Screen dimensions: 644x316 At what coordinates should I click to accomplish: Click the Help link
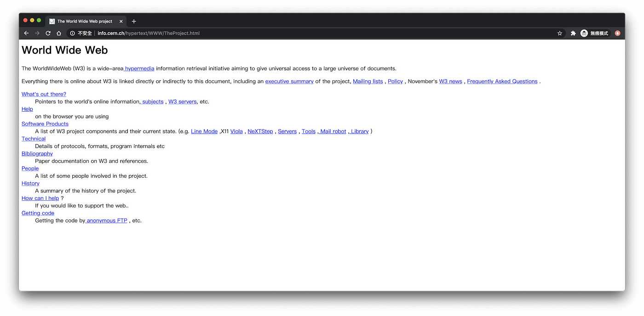click(27, 109)
